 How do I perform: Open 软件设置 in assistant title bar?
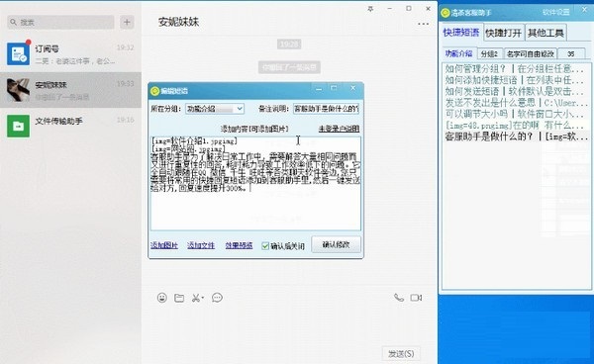pyautogui.click(x=555, y=12)
